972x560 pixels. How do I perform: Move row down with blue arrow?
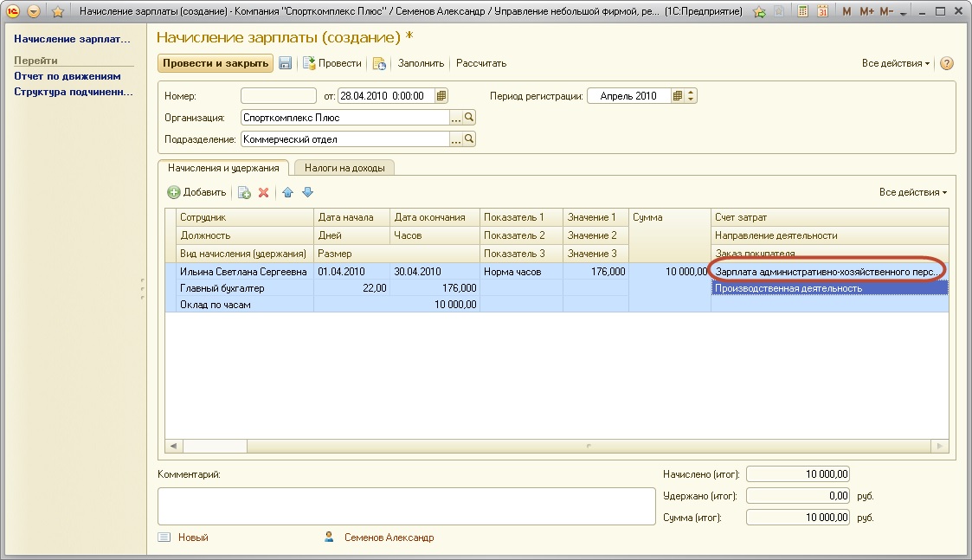pyautogui.click(x=307, y=192)
